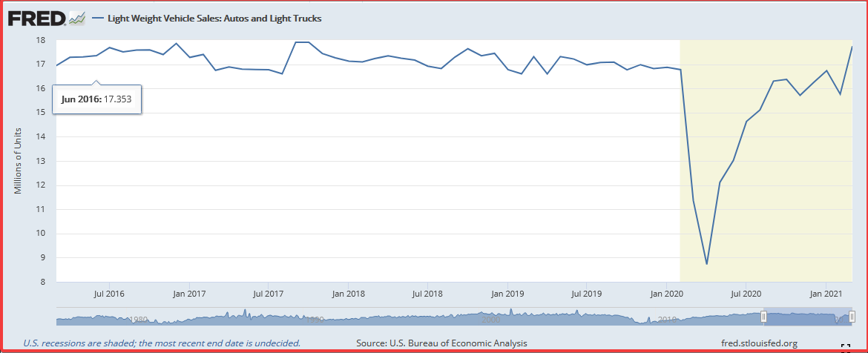The height and width of the screenshot is (353, 868).
Task: Click the green chart icon beside FRED
Action: 77,19
